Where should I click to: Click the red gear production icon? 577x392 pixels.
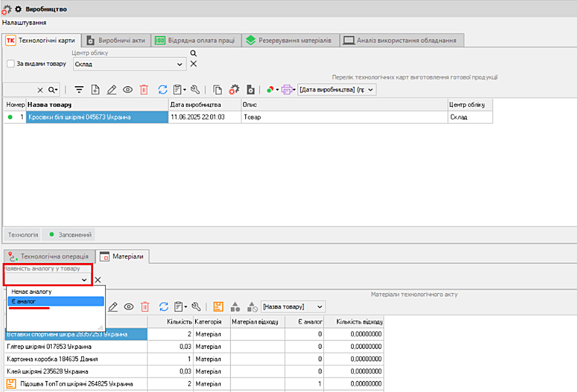pos(234,90)
